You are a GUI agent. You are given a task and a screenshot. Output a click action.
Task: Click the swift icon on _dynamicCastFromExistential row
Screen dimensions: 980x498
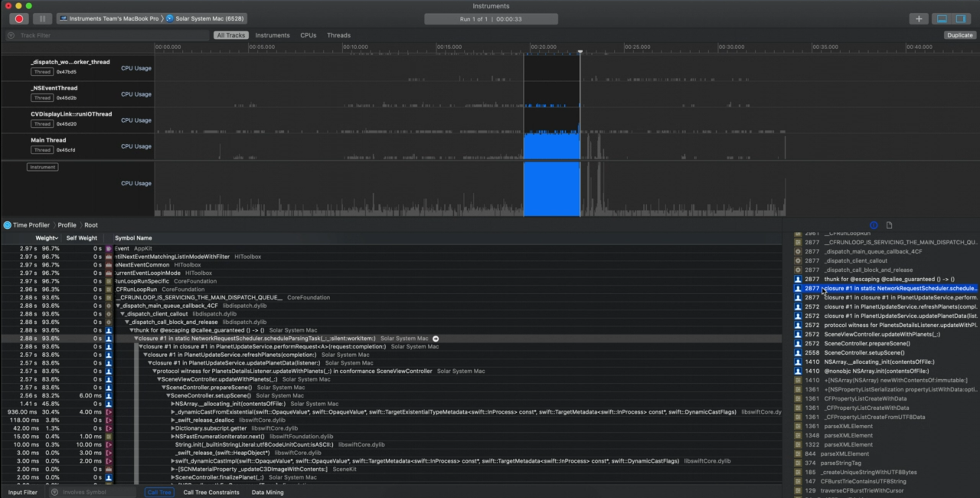click(109, 412)
